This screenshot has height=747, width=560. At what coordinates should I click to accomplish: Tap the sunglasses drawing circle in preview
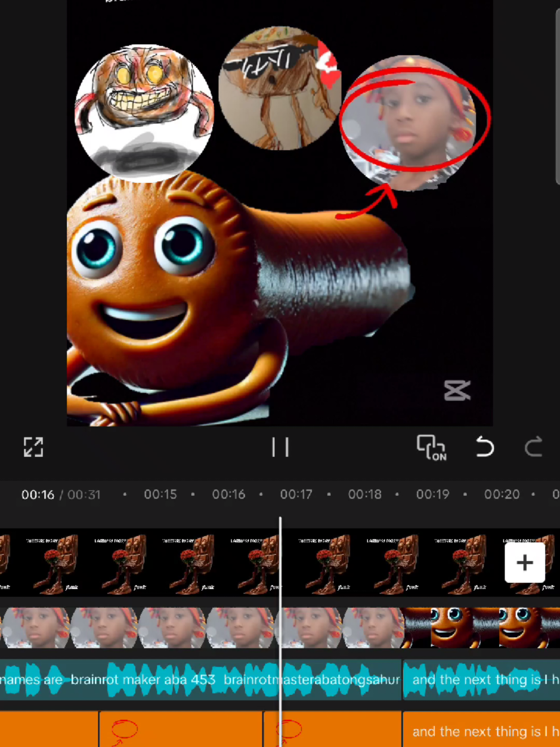tap(280, 88)
